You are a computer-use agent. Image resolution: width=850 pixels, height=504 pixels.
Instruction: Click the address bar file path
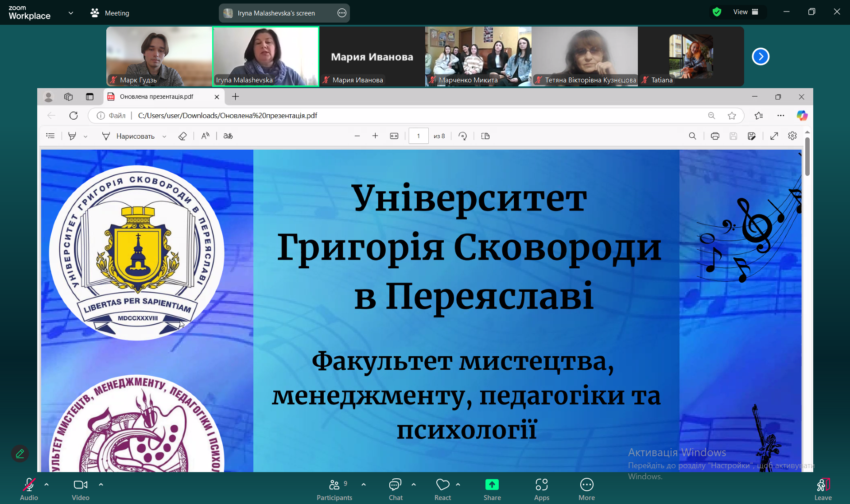pyautogui.click(x=228, y=116)
